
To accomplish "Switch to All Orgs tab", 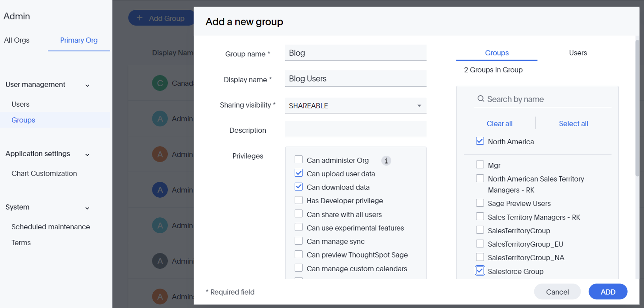I will (17, 40).
